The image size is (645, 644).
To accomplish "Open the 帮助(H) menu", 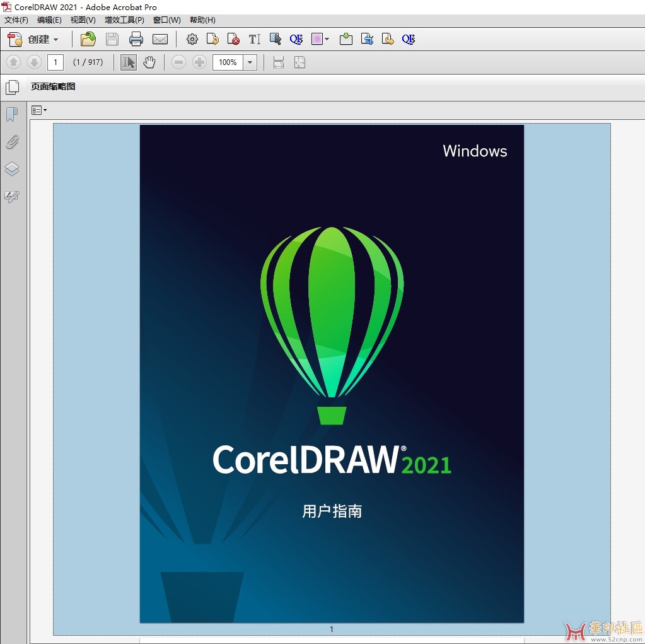I will pos(202,20).
